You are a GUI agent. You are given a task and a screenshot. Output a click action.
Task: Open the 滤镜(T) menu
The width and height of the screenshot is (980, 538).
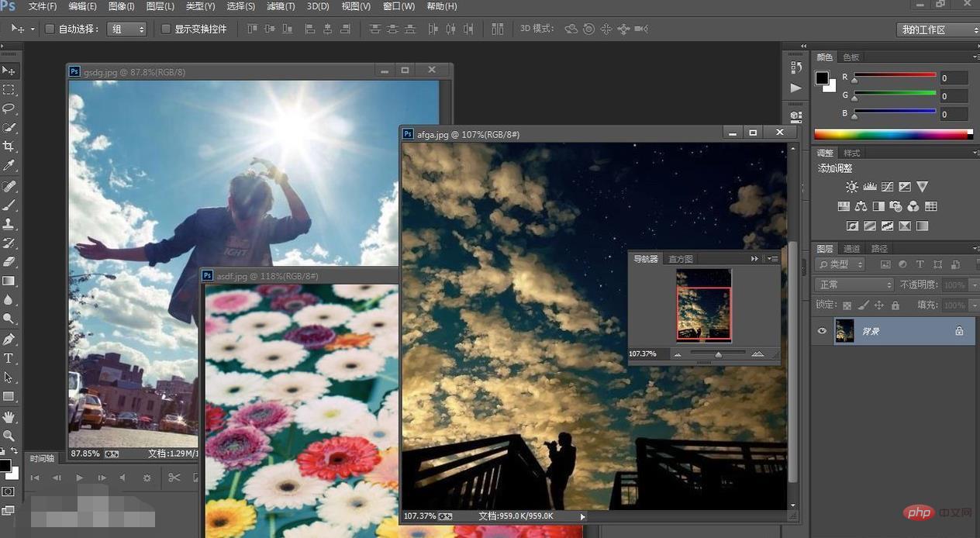281,6
